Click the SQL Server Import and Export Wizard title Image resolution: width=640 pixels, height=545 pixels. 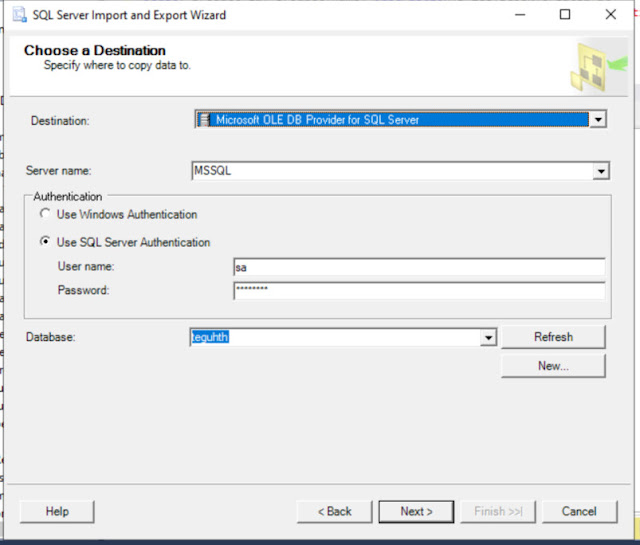click(129, 15)
